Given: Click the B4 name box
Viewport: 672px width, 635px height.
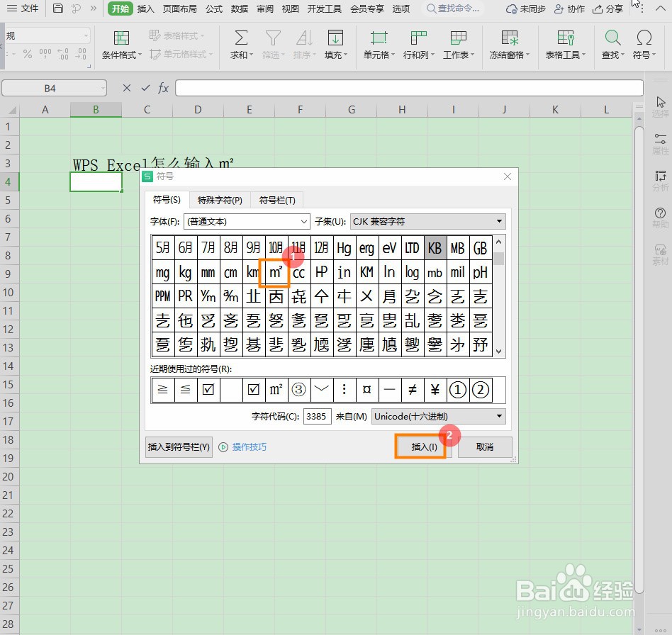Looking at the screenshot, I should [x=50, y=89].
